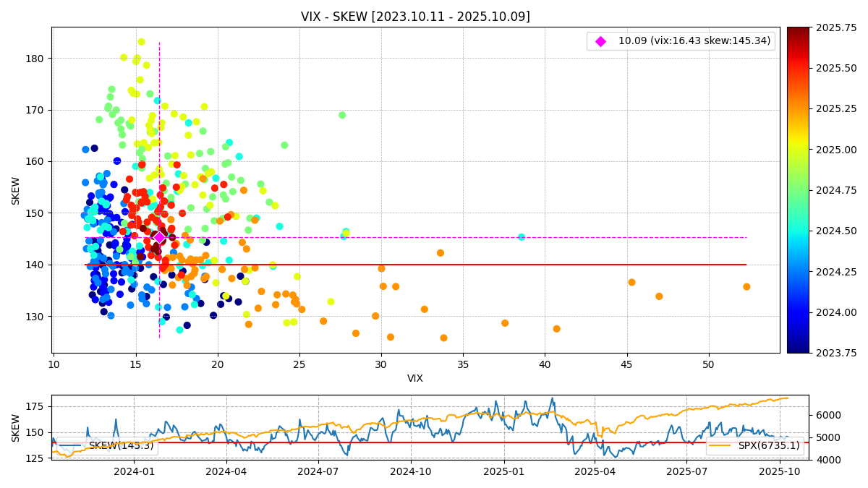Screen dimensions: 868x488
Task: Click the blue line sample beside SKEW(145.3)
Action: tap(72, 446)
